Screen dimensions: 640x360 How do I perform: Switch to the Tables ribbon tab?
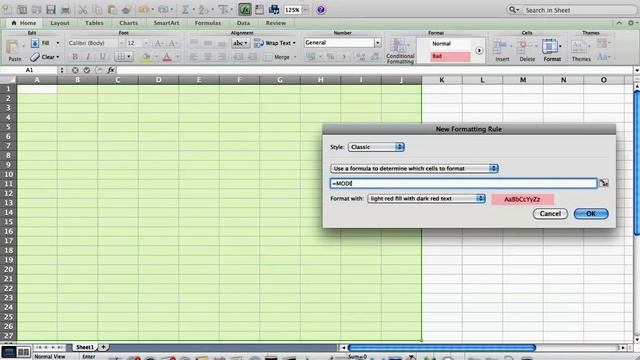pos(94,23)
